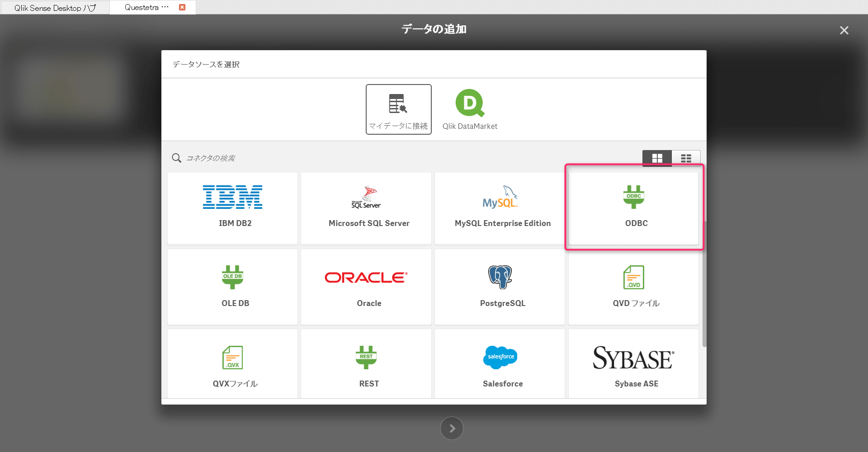Image resolution: width=868 pixels, height=452 pixels.
Task: Pick the MySQL Enterprise Edition logo
Action: coord(500,197)
